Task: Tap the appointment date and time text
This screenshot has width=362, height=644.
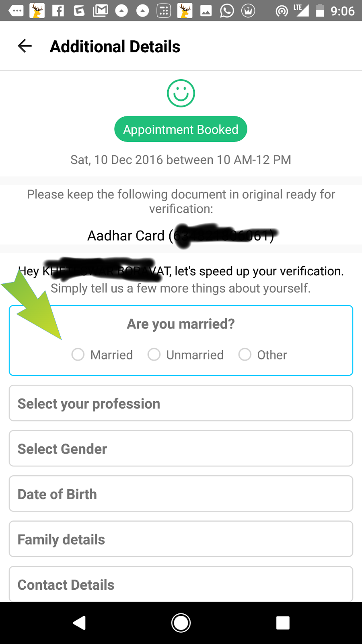Action: coord(181,160)
